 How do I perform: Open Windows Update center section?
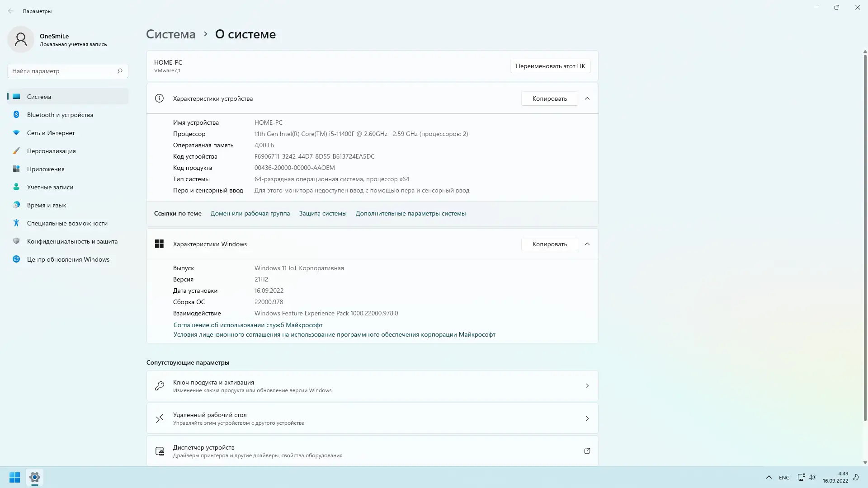[68, 259]
